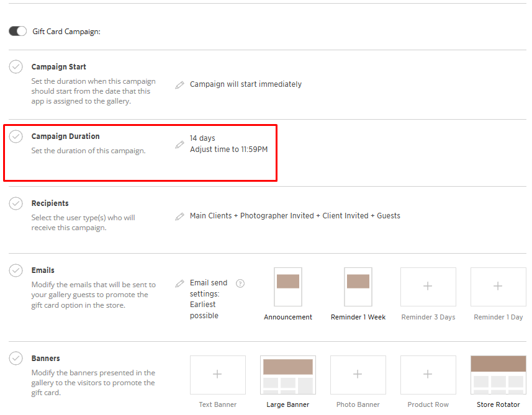Click the pencil icon next to Recipients list
The width and height of the screenshot is (532, 415).
click(179, 216)
